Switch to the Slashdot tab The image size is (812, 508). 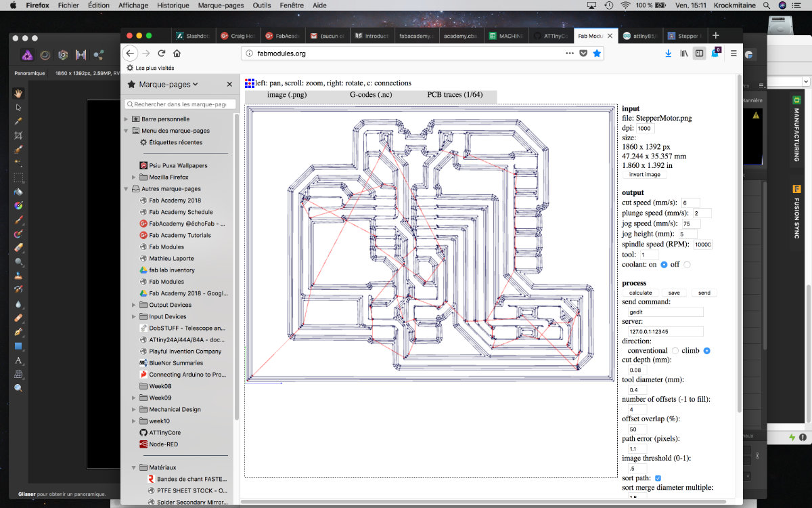(193, 35)
